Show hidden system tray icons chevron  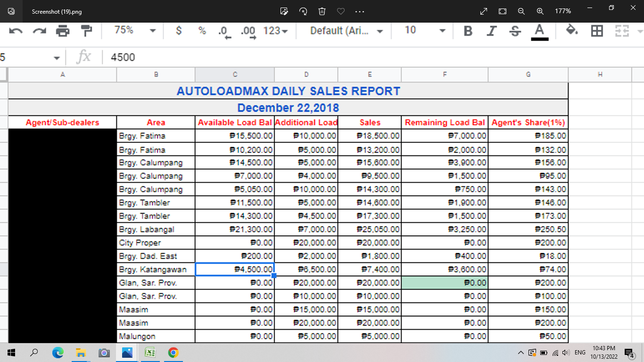(520, 353)
